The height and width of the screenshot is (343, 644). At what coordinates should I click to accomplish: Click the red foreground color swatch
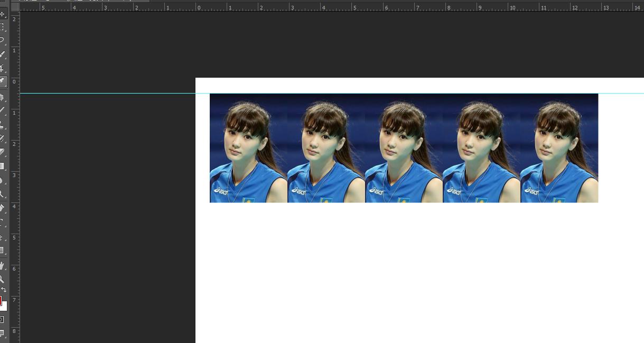point(1,301)
